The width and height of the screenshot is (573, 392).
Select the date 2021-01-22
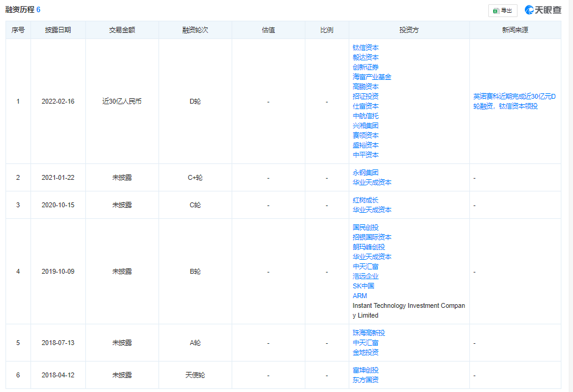58,177
